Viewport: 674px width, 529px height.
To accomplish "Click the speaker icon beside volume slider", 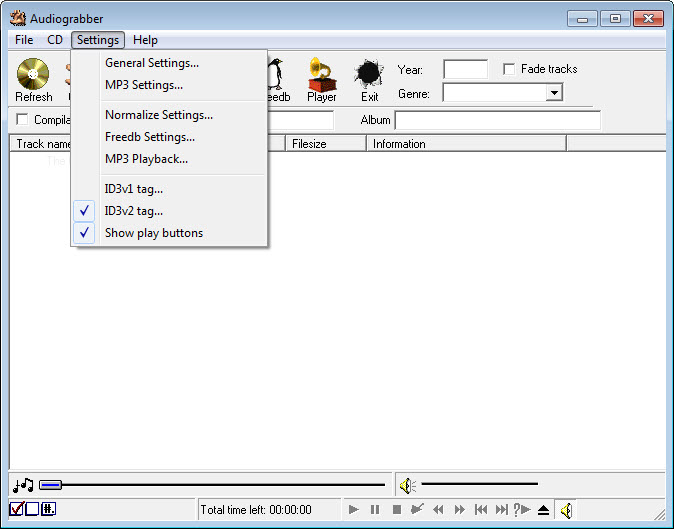I will click(x=407, y=486).
